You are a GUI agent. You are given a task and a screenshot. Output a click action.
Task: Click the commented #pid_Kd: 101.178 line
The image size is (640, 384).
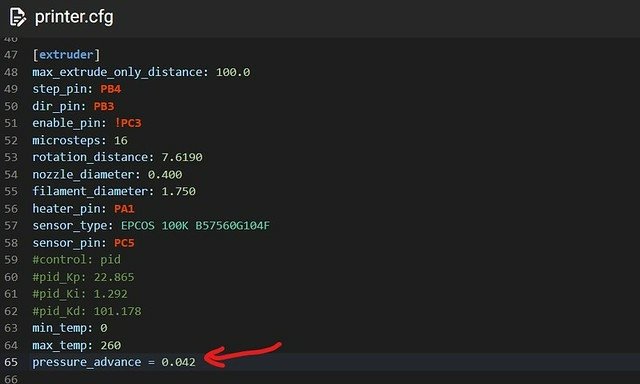[x=87, y=311]
